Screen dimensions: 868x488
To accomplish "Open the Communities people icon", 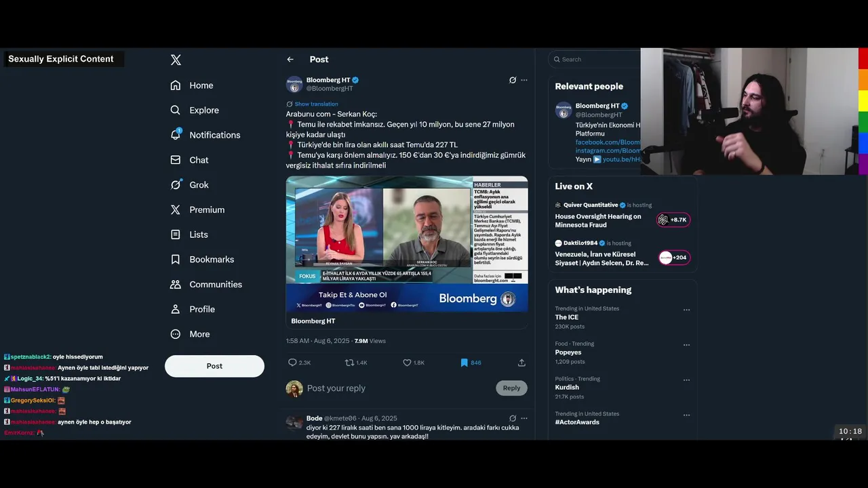I will coord(176,284).
